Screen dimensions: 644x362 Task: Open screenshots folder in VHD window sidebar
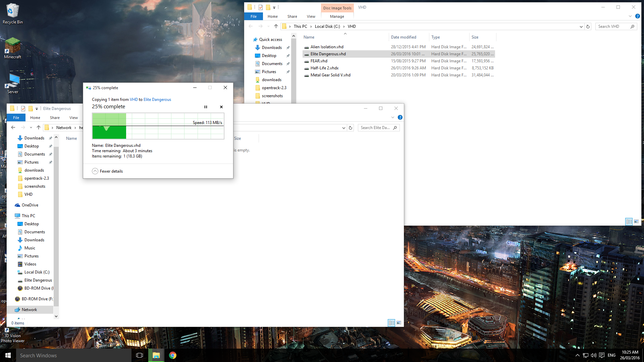pos(272,96)
